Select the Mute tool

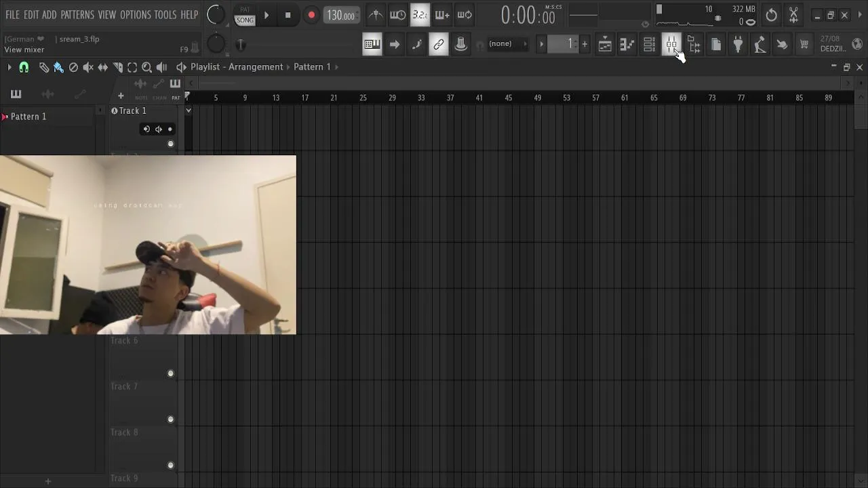click(x=88, y=67)
